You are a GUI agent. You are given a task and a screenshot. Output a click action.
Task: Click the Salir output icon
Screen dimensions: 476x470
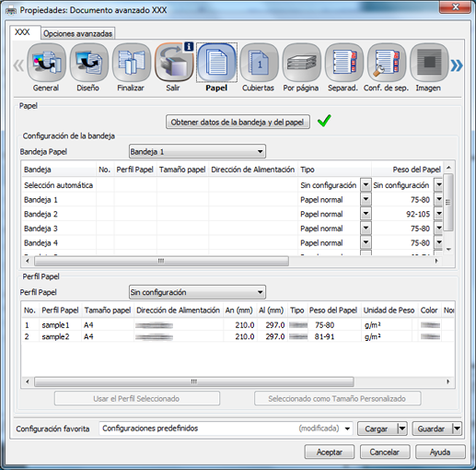click(174, 63)
